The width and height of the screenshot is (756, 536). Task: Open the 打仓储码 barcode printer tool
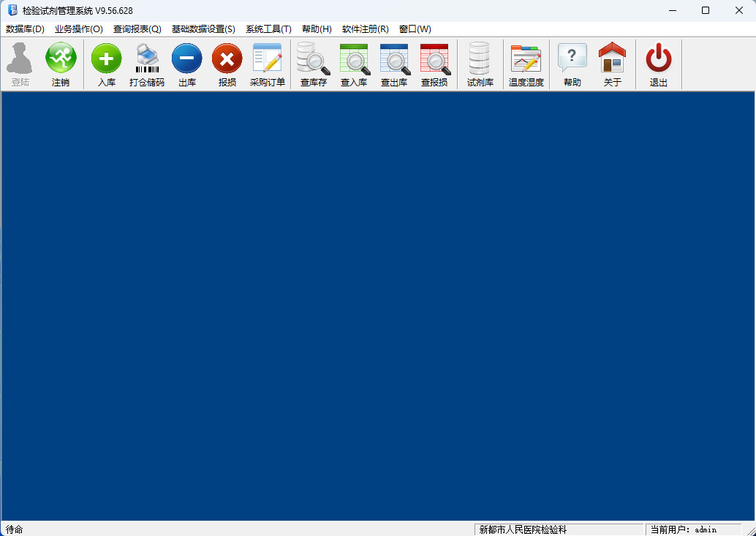147,58
